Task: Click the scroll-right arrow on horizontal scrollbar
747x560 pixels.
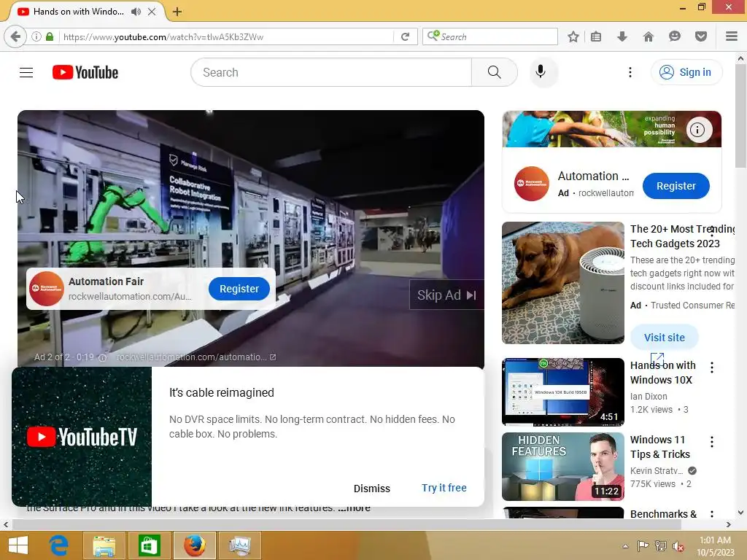Action: coord(729,525)
